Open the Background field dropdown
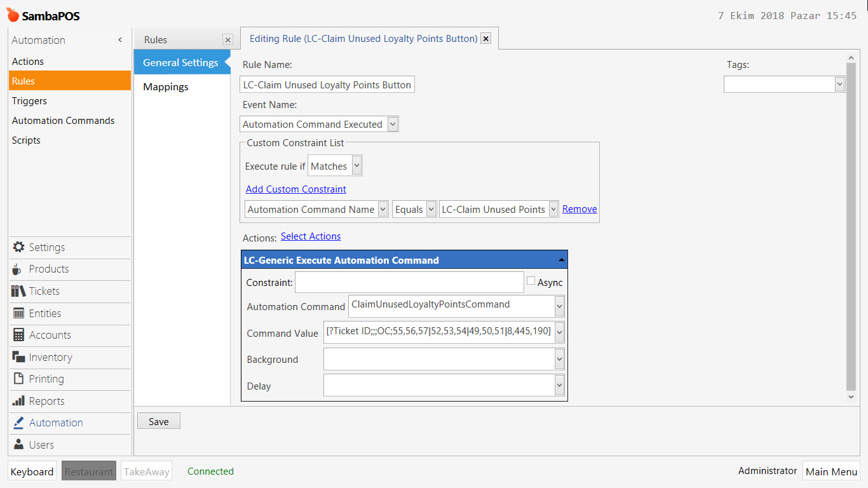 pos(559,359)
